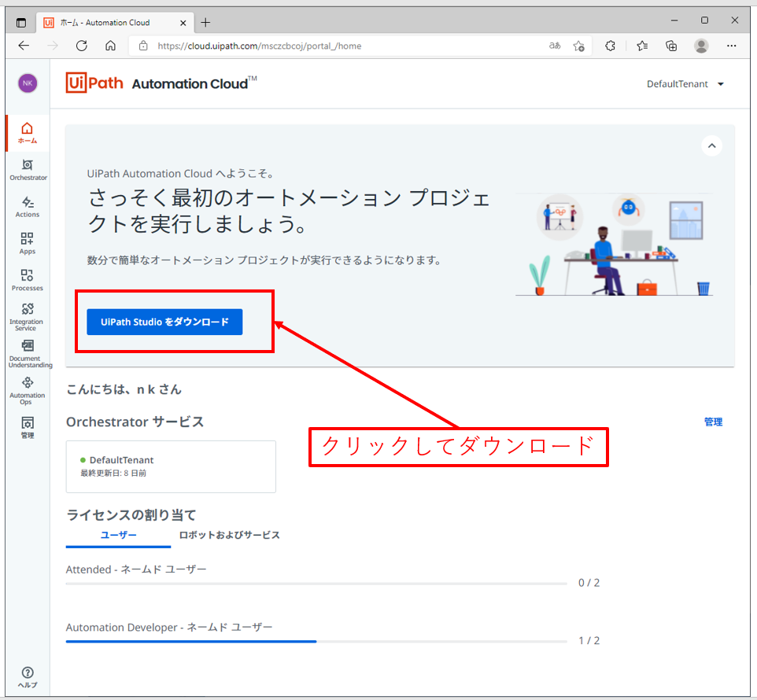Screen dimensions: 757x700
Task: Open Processes in the sidebar
Action: tap(28, 280)
